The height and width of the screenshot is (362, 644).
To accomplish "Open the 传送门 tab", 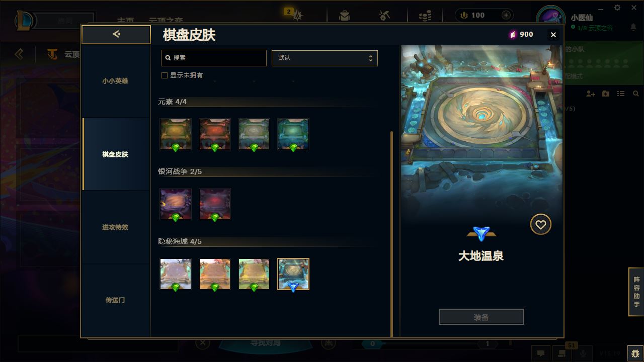I will (115, 300).
